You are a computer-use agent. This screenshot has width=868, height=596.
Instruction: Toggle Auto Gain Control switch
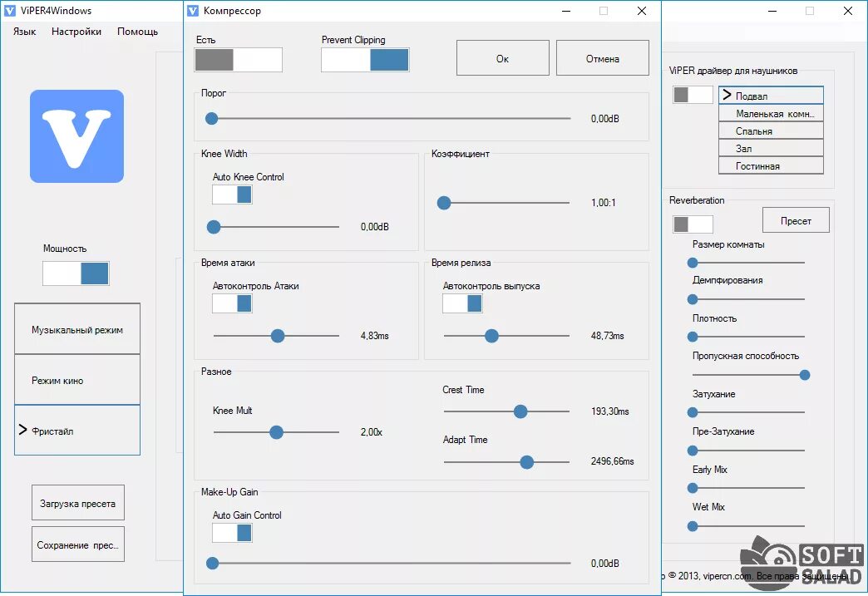click(232, 533)
